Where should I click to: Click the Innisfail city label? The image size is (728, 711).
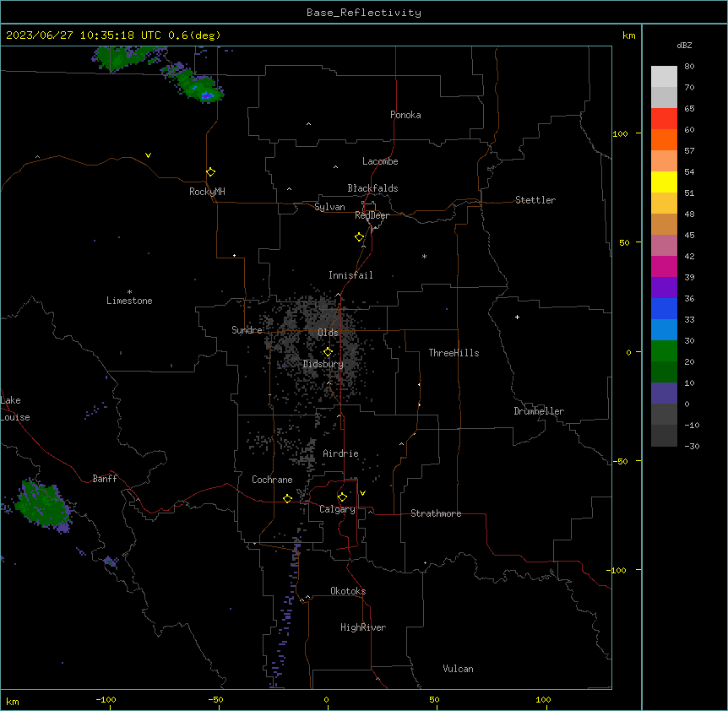pyautogui.click(x=350, y=275)
